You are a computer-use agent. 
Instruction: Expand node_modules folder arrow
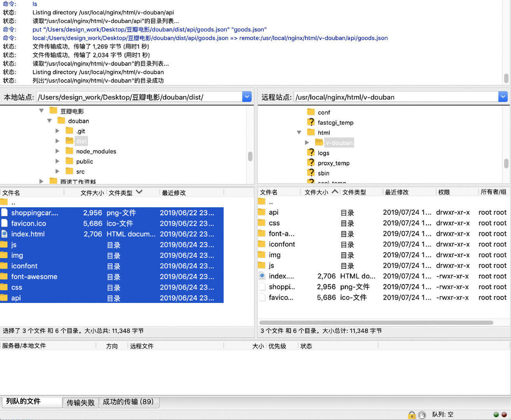click(57, 151)
